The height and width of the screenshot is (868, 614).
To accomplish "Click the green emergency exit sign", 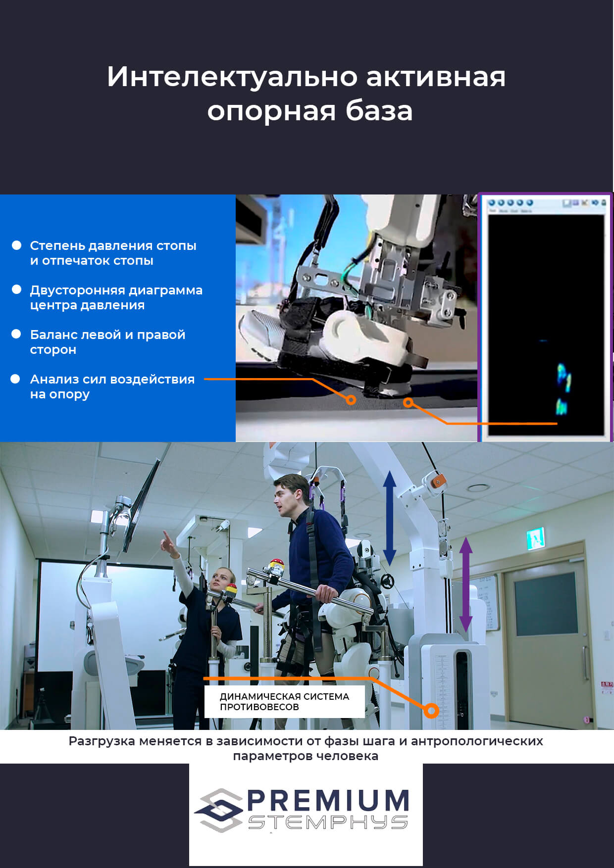I will [536, 538].
